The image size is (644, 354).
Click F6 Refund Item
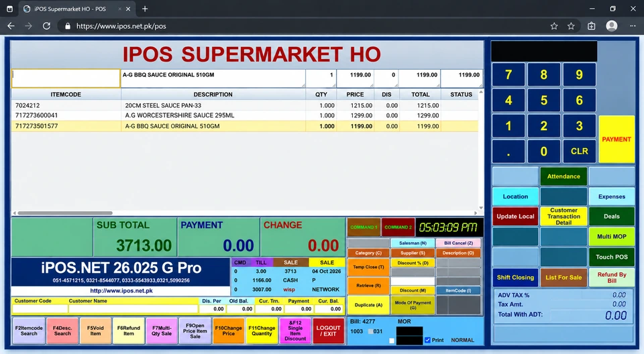(129, 331)
